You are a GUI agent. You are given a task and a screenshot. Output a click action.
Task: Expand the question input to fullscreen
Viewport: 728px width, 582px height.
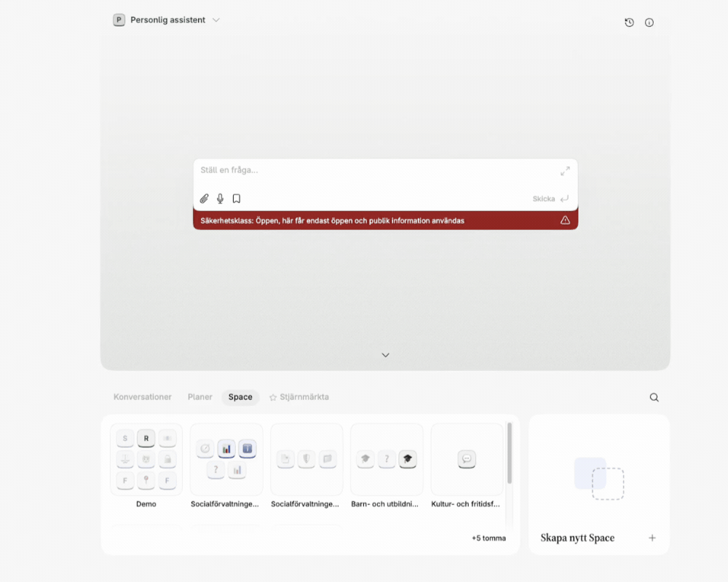[565, 171]
